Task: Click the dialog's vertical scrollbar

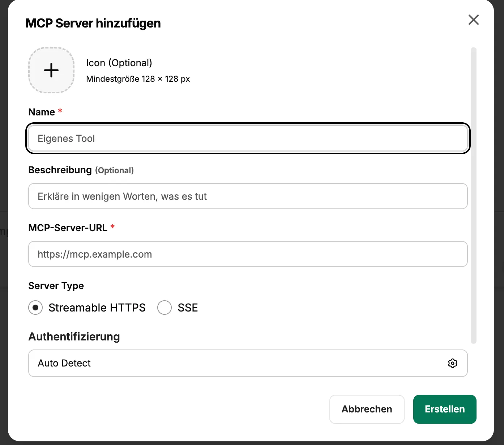Action: click(x=473, y=195)
